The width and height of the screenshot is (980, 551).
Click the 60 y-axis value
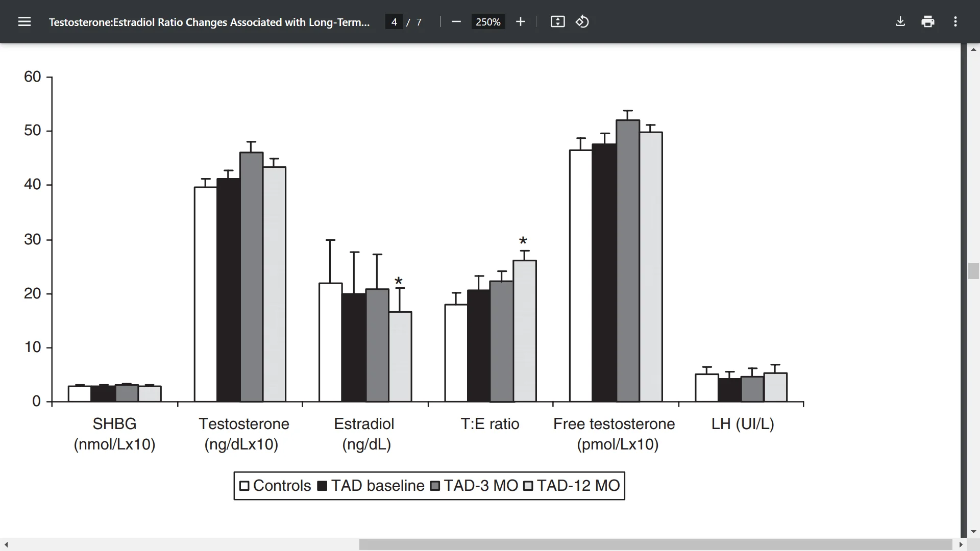pyautogui.click(x=32, y=77)
